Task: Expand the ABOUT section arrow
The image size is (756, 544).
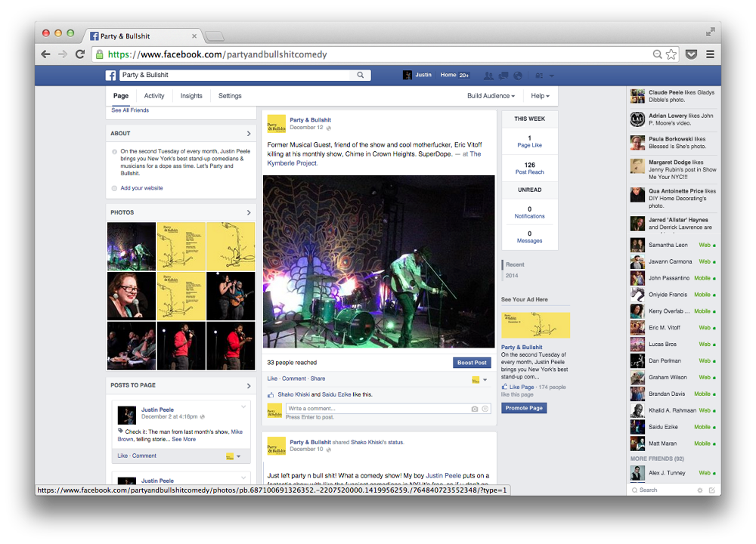Action: point(249,134)
